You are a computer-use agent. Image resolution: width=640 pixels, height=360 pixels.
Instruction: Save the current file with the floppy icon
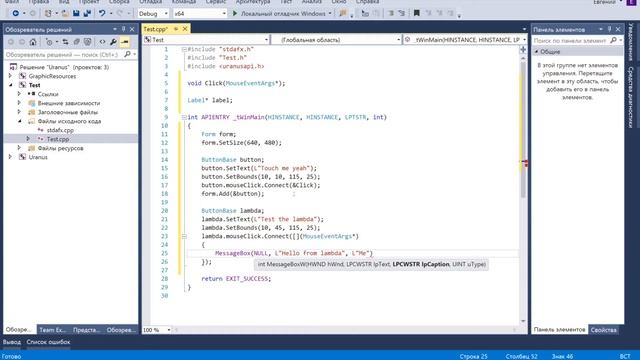pos(76,13)
